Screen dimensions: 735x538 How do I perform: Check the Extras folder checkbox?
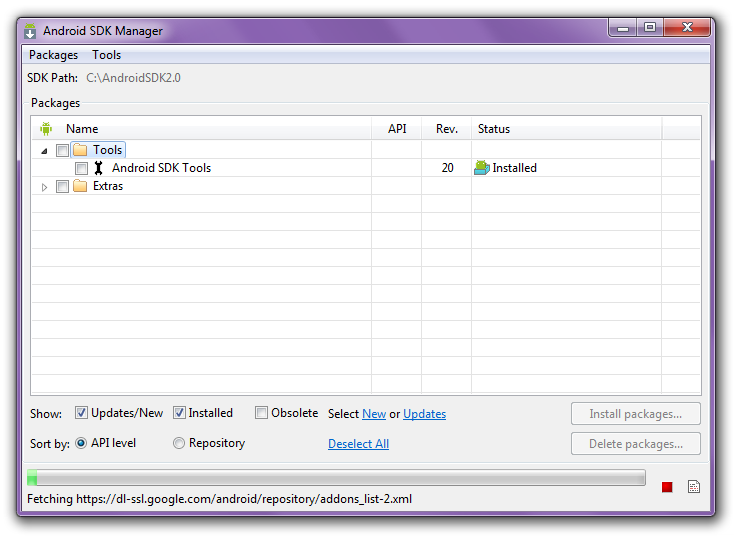pos(62,187)
